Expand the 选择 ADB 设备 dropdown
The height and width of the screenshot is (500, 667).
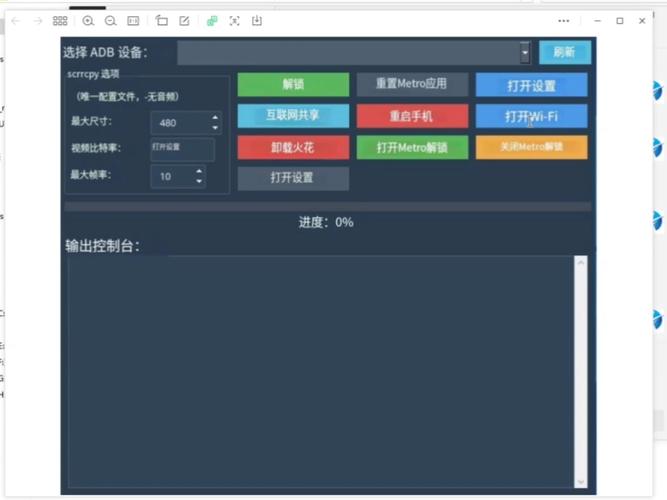[524, 53]
